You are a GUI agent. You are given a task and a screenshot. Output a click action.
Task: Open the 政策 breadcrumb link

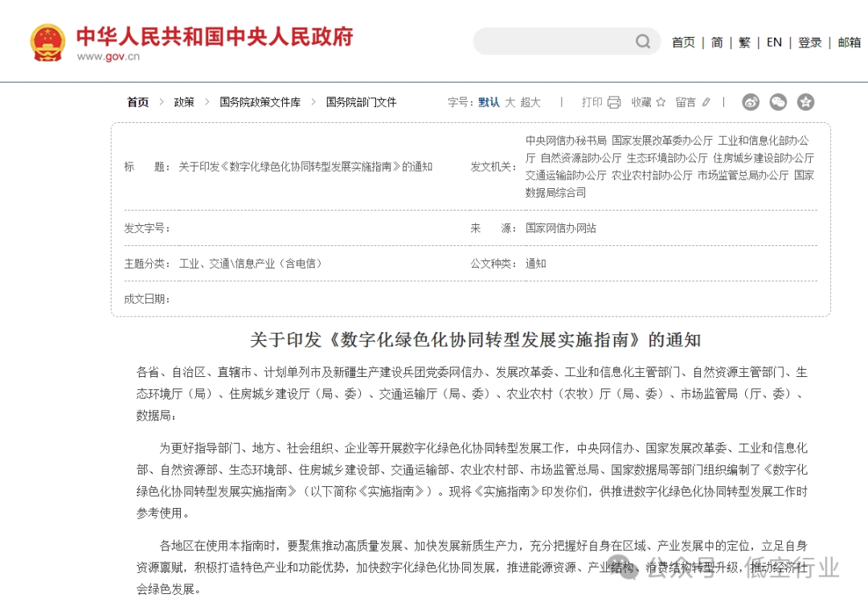click(183, 101)
